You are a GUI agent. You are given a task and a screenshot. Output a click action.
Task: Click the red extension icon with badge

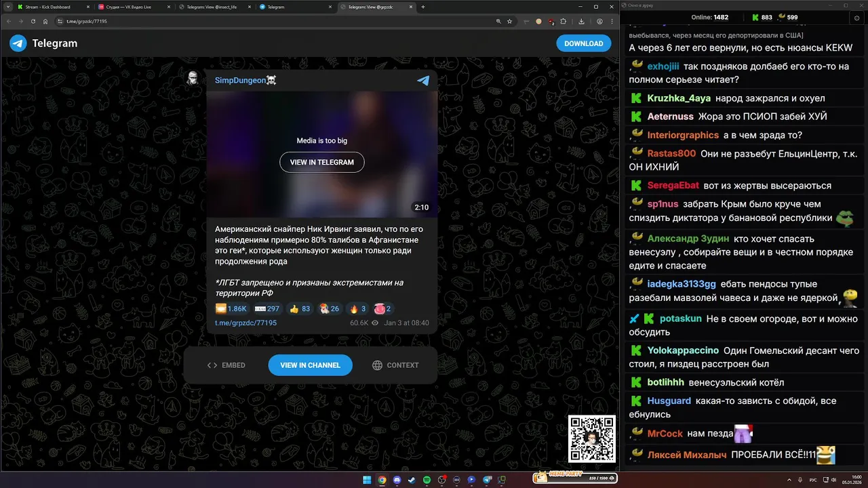tap(551, 22)
